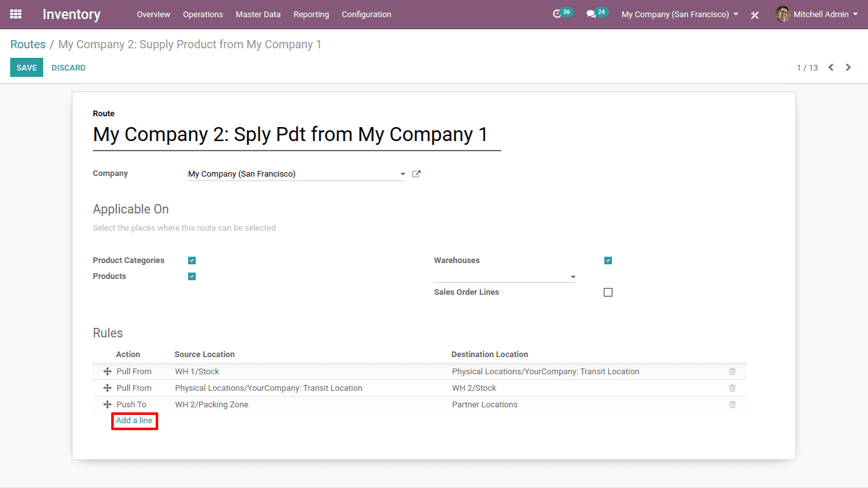Select the 'WH 2/Packing Zone' source cell
868x488 pixels.
coord(212,404)
